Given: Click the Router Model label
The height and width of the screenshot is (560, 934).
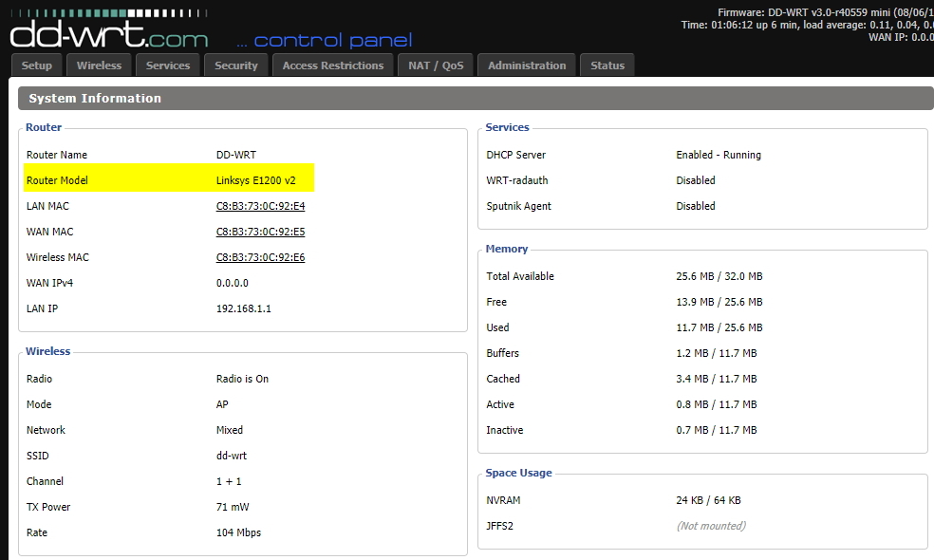Looking at the screenshot, I should (x=57, y=180).
